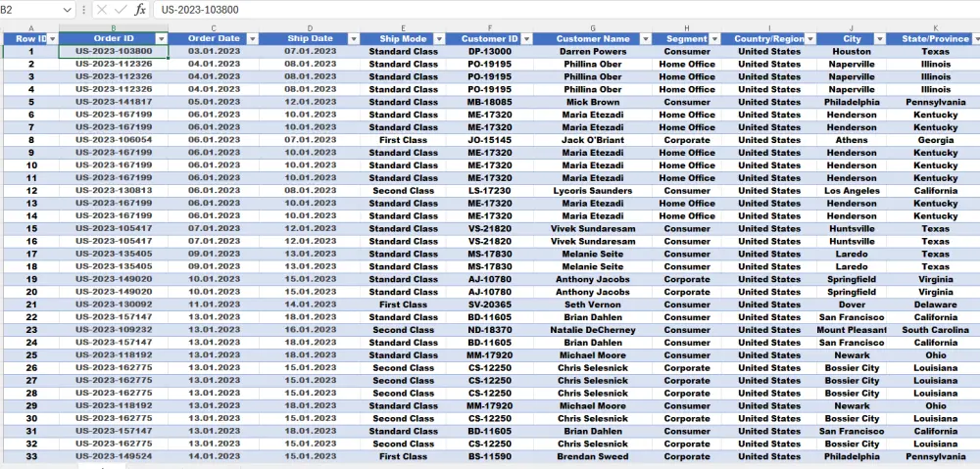Image resolution: width=980 pixels, height=469 pixels.
Task: Click city cell Los Angeles
Action: (x=852, y=191)
